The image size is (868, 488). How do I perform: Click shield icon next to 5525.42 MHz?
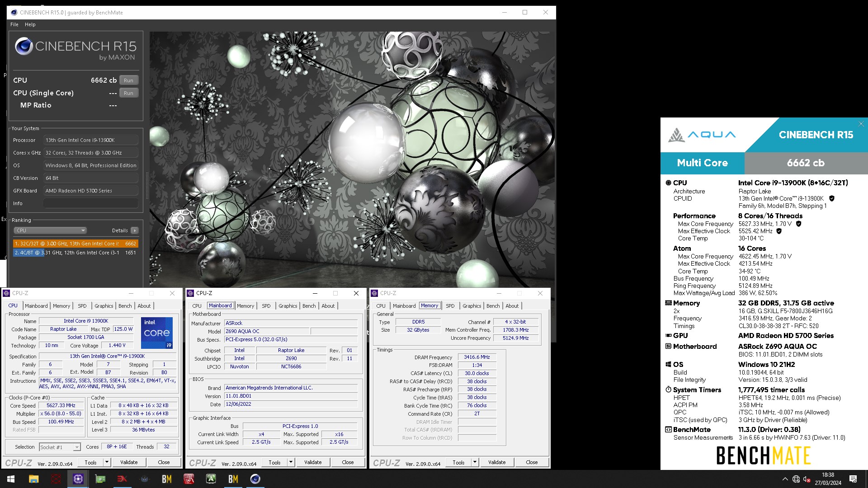778,231
